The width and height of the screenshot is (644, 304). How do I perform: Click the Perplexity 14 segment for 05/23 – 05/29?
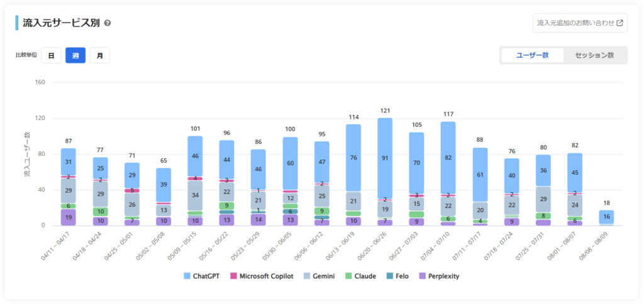click(x=258, y=219)
